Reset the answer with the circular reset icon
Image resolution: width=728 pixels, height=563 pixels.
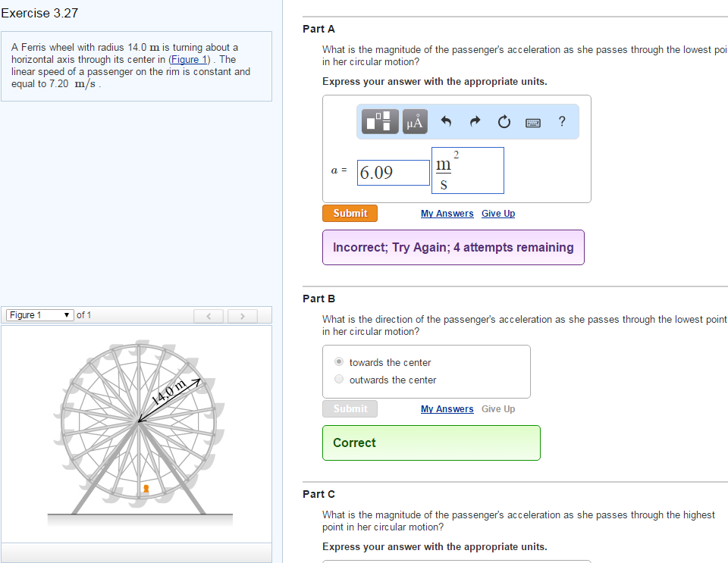[504, 121]
